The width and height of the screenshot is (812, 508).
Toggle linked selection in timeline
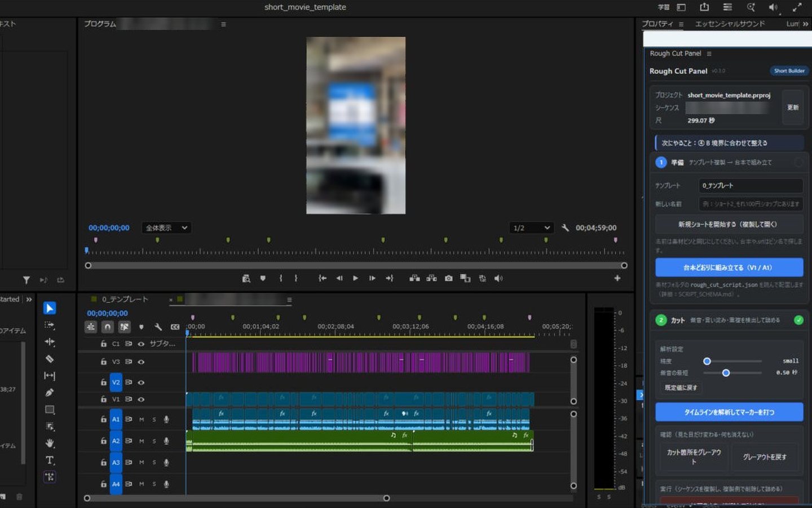[125, 327]
